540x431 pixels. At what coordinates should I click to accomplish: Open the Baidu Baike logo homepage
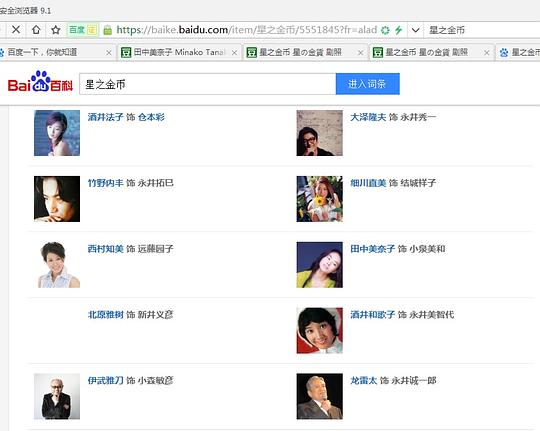[40, 82]
